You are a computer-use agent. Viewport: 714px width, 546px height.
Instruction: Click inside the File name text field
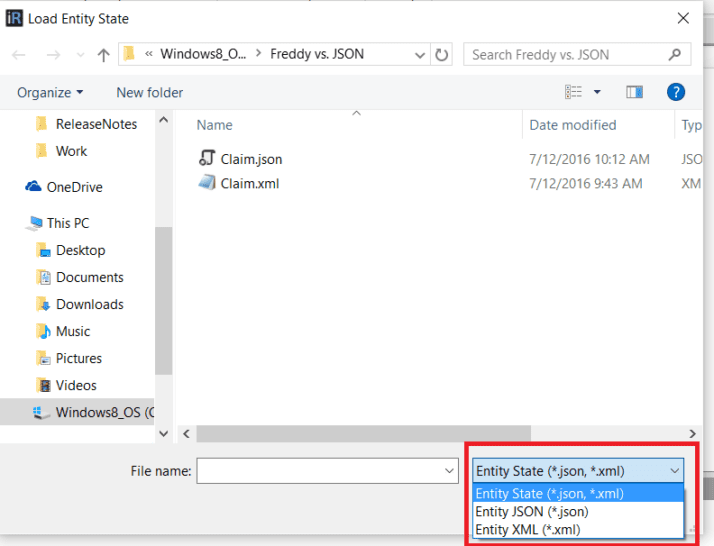(x=318, y=471)
